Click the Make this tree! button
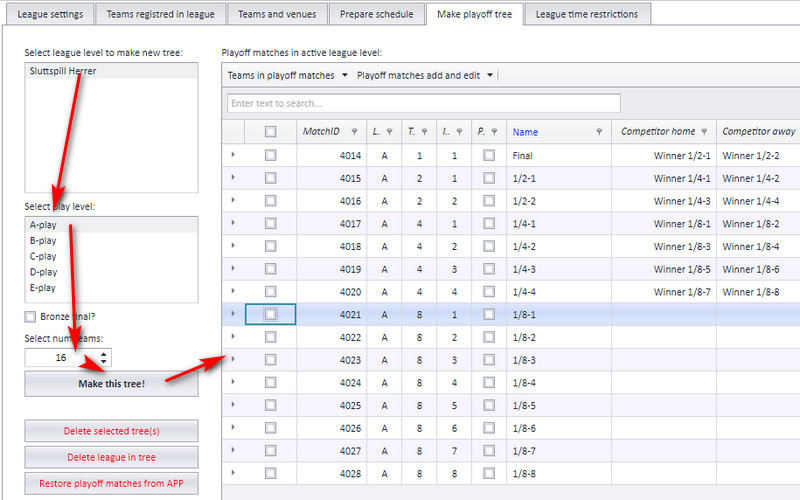Image resolution: width=800 pixels, height=500 pixels. 111,384
